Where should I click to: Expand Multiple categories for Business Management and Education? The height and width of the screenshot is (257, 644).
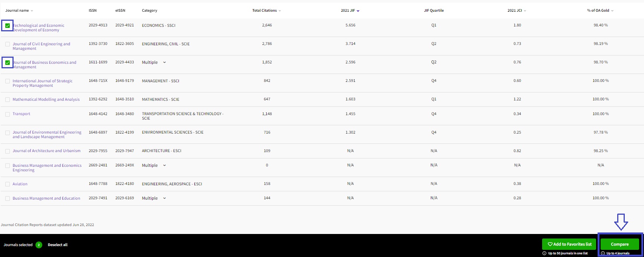(x=164, y=198)
